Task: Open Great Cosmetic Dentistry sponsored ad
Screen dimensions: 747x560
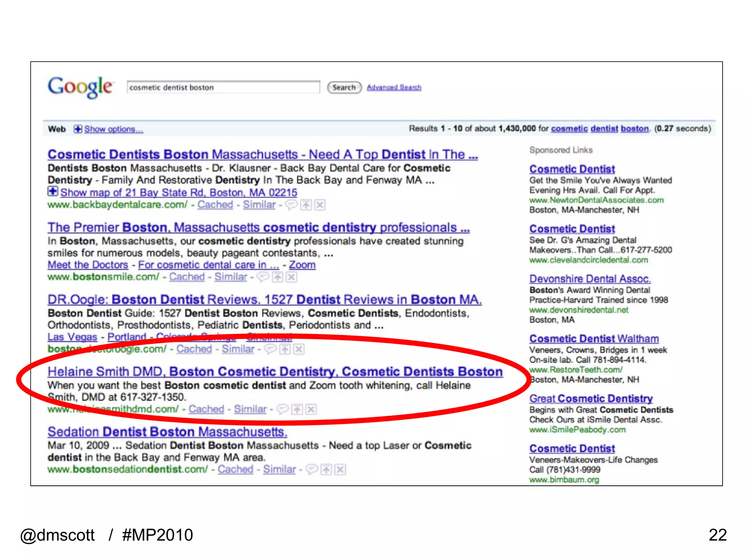Action: point(591,398)
